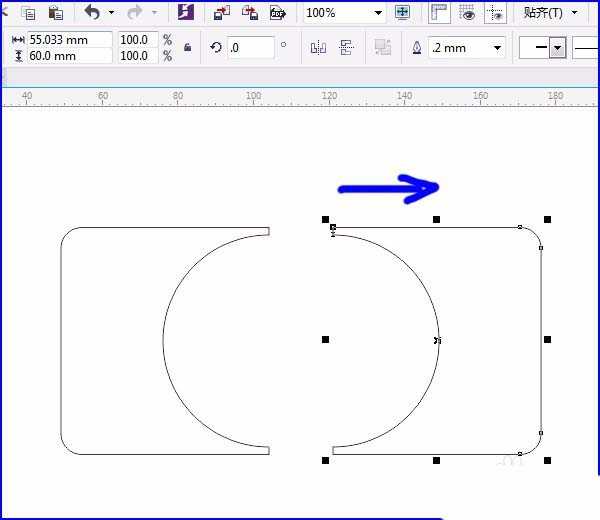The height and width of the screenshot is (520, 600).
Task: Click the mirror horizontally icon
Action: point(318,48)
